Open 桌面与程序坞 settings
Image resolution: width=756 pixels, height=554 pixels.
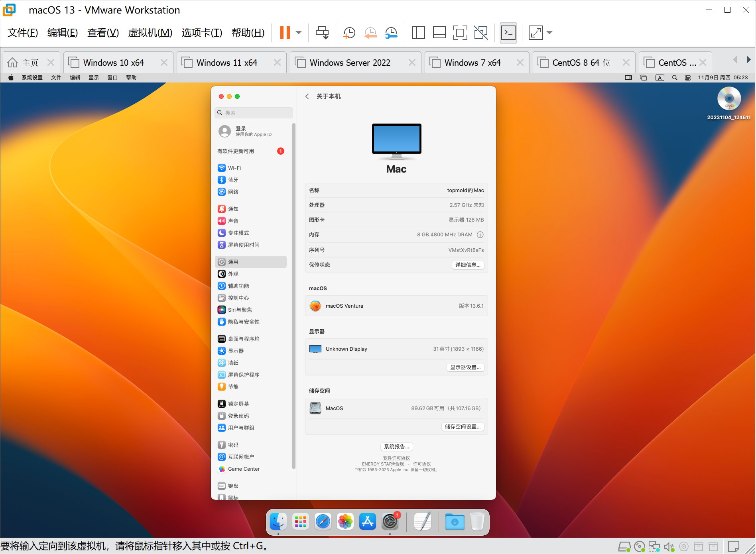pyautogui.click(x=251, y=339)
